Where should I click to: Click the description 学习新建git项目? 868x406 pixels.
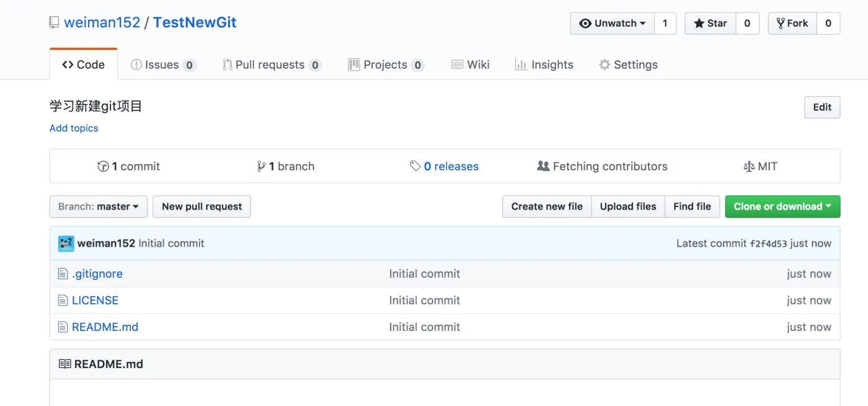[x=96, y=106]
